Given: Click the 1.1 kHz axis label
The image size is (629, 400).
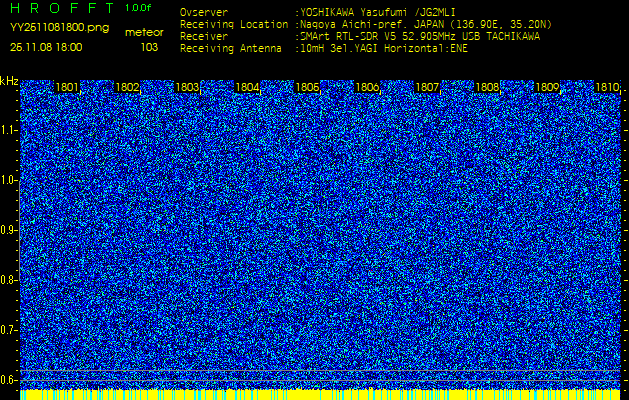Looking at the screenshot, I should [x=8, y=130].
